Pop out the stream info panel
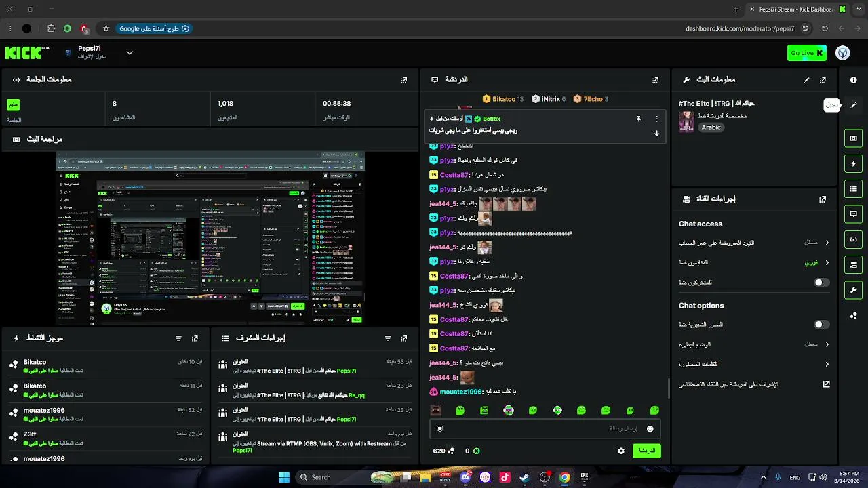This screenshot has width=868, height=488. click(823, 80)
